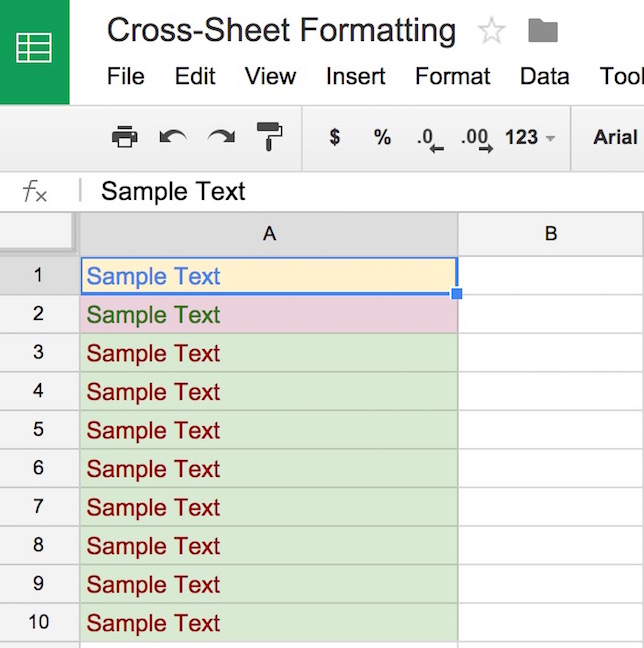
Task: Open the File menu
Action: (x=126, y=76)
